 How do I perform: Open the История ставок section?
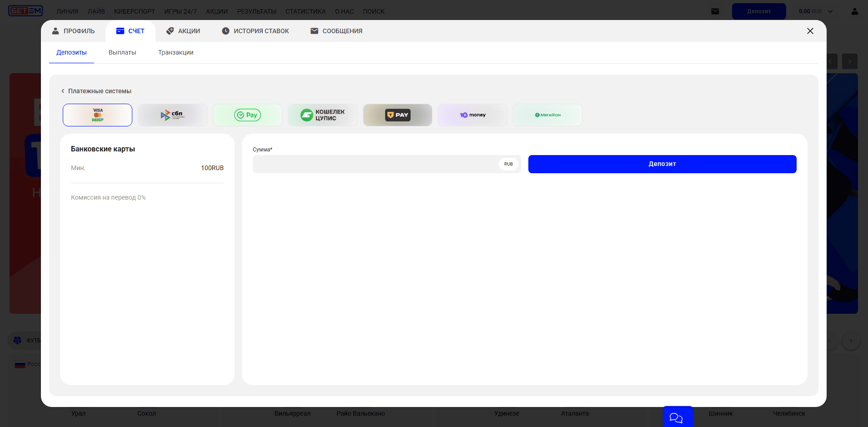click(255, 31)
